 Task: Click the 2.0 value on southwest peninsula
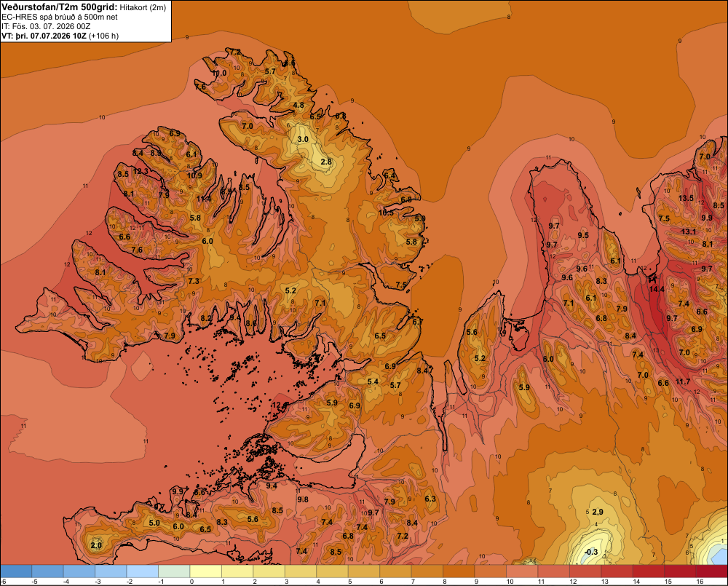pos(96,545)
